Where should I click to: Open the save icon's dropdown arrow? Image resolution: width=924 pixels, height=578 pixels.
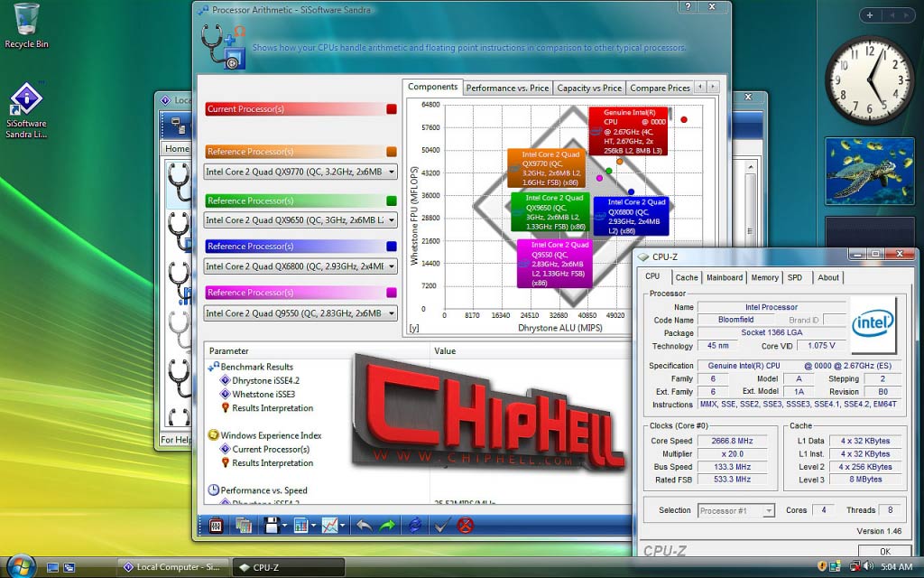284,525
